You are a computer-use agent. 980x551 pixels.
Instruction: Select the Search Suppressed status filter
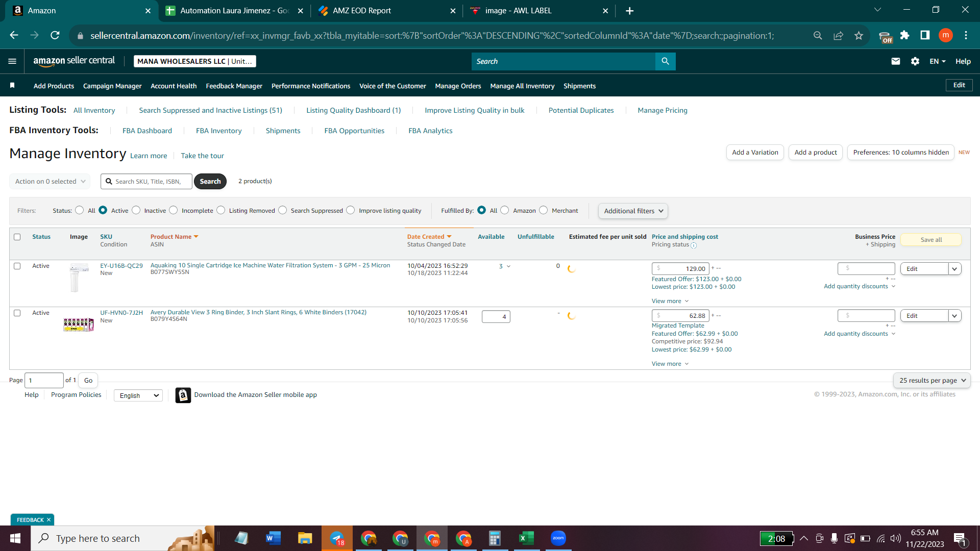[283, 210]
